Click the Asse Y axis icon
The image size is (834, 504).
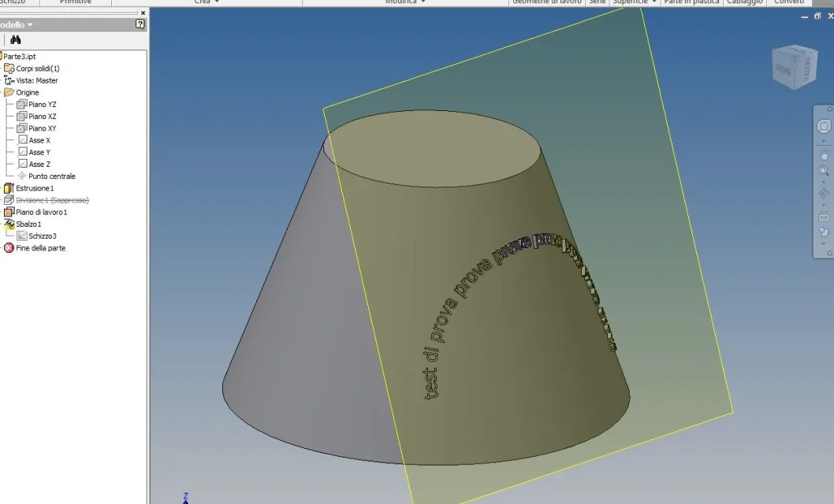point(22,152)
